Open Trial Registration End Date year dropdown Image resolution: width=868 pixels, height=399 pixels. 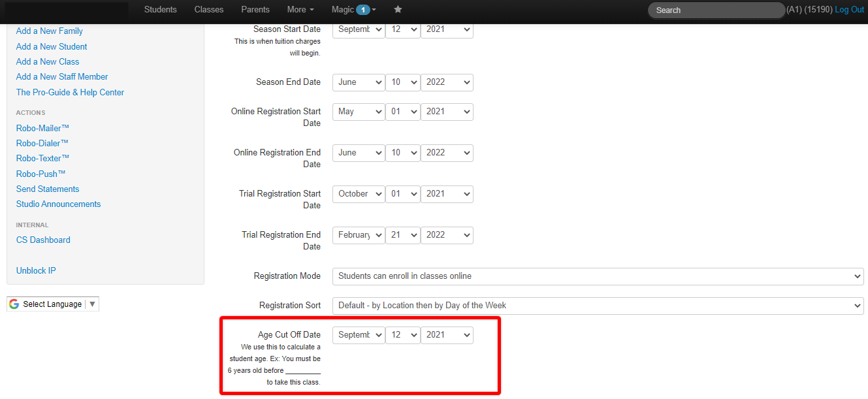(x=447, y=235)
